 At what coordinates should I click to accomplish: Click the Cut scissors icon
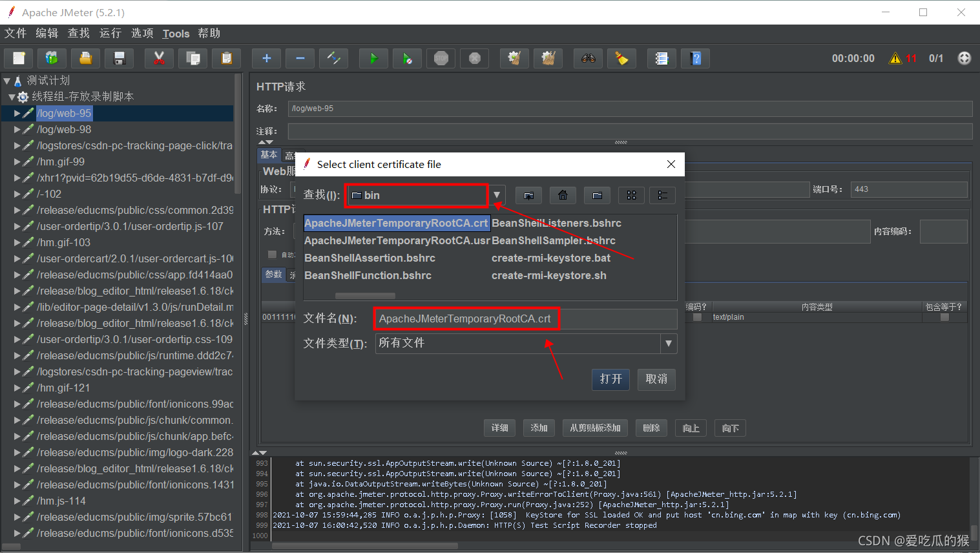(x=159, y=58)
